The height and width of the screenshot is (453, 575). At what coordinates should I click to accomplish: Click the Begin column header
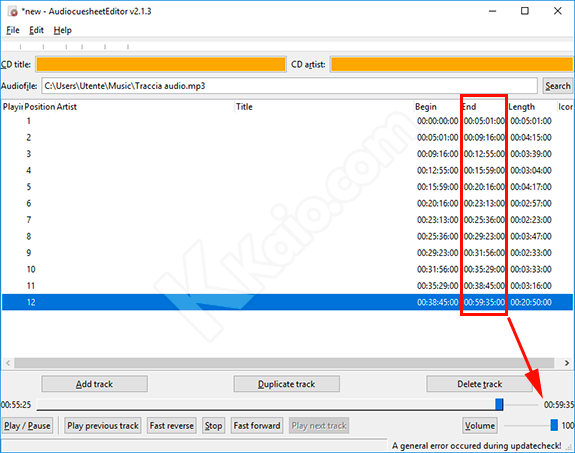point(437,107)
